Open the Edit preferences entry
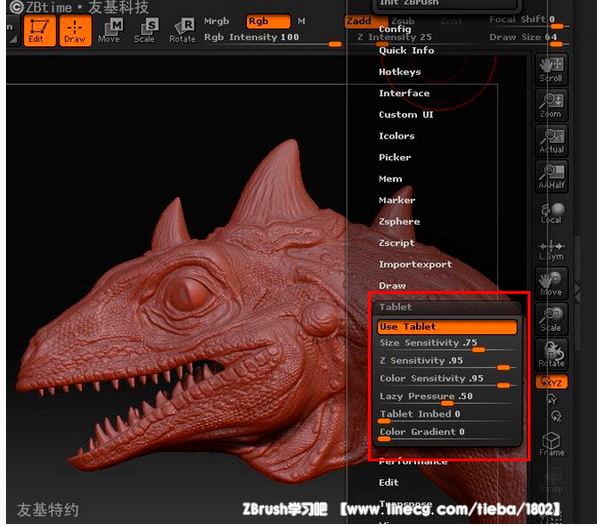The height and width of the screenshot is (526, 597). (388, 483)
